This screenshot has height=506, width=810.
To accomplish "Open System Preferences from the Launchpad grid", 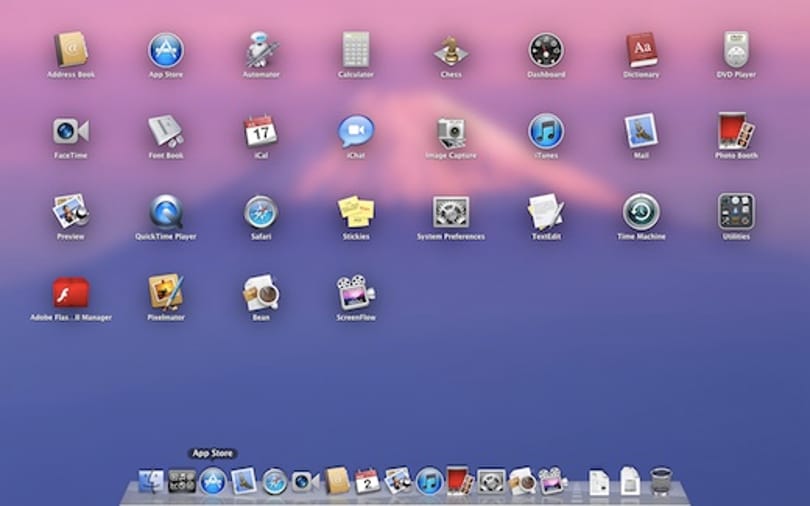I will pyautogui.click(x=451, y=212).
